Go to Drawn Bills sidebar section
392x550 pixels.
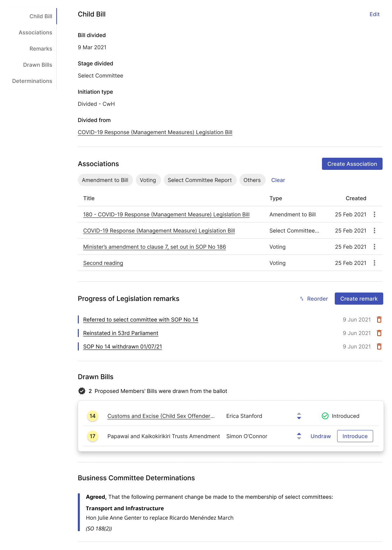[x=38, y=65]
